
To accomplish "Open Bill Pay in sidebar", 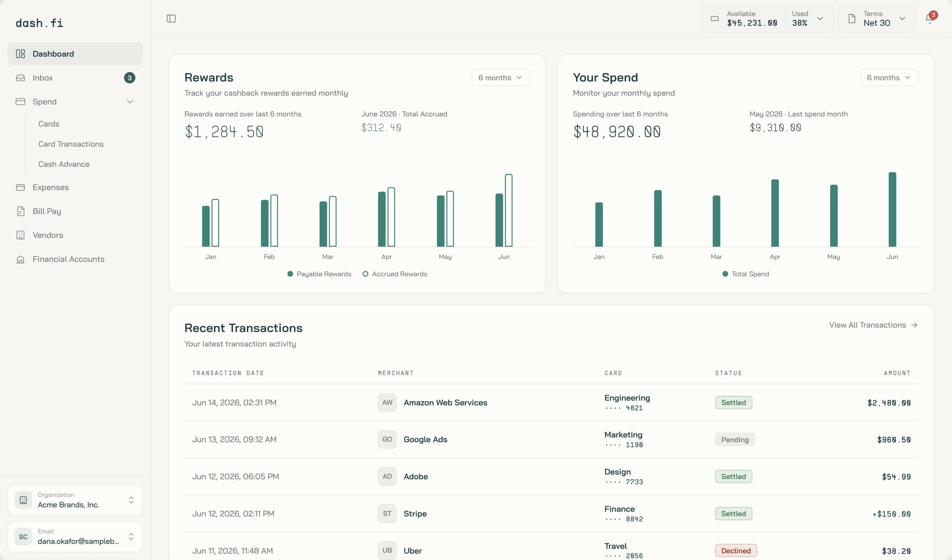I will coord(75,211).
